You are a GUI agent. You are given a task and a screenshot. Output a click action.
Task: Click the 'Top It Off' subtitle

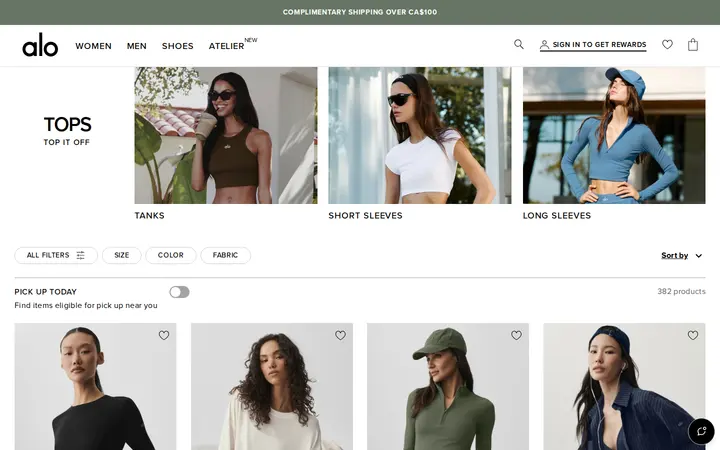tap(67, 142)
